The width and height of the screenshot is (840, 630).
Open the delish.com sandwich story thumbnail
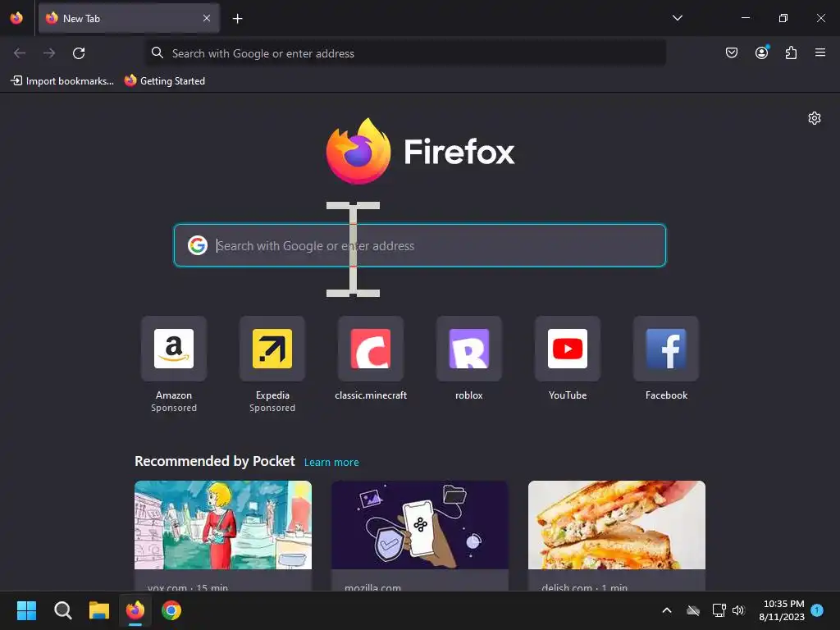point(617,525)
